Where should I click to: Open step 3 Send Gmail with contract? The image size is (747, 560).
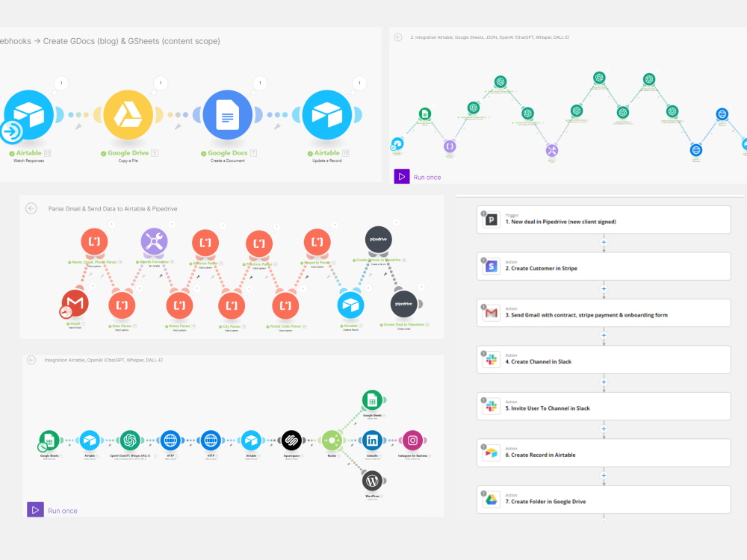point(604,313)
